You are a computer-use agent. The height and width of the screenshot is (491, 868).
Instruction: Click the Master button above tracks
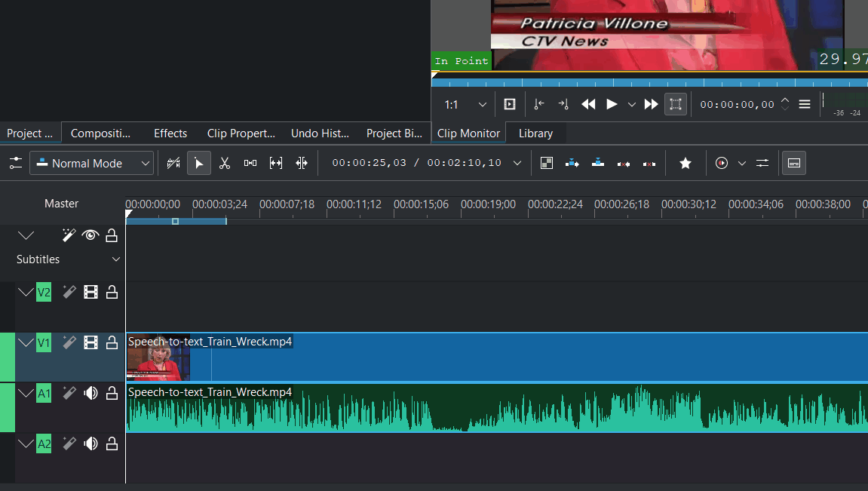(x=61, y=204)
